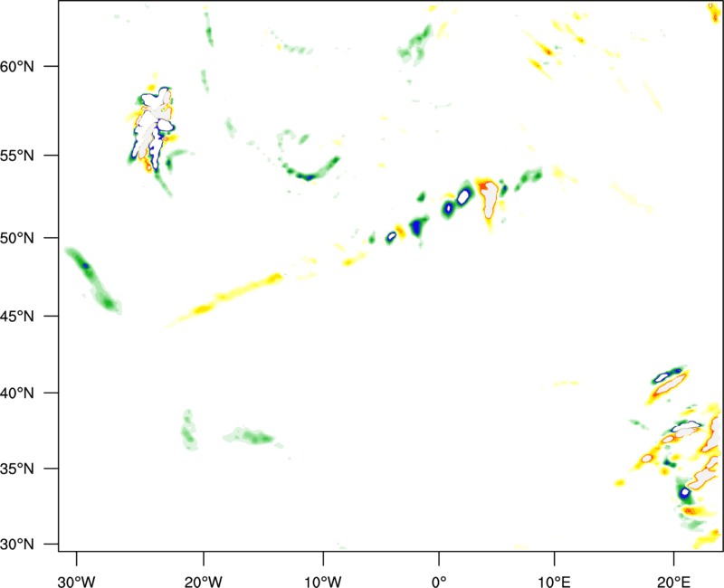Click the 30°N latitude axis label

point(16,545)
